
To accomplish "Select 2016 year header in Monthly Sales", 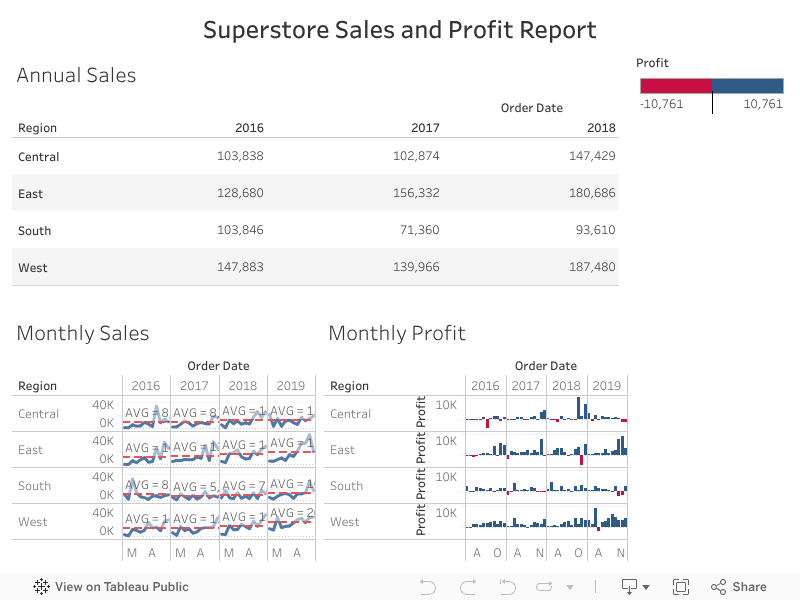I will (x=145, y=386).
